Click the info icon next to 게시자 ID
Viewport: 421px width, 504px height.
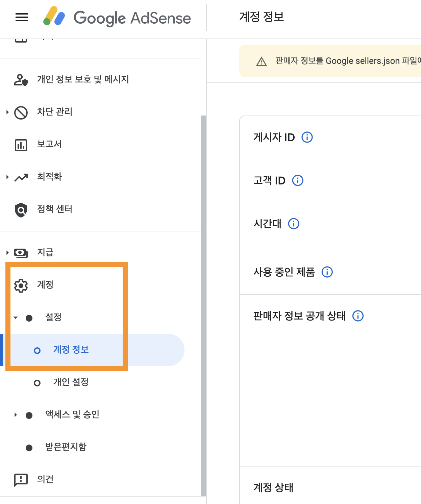tap(307, 137)
